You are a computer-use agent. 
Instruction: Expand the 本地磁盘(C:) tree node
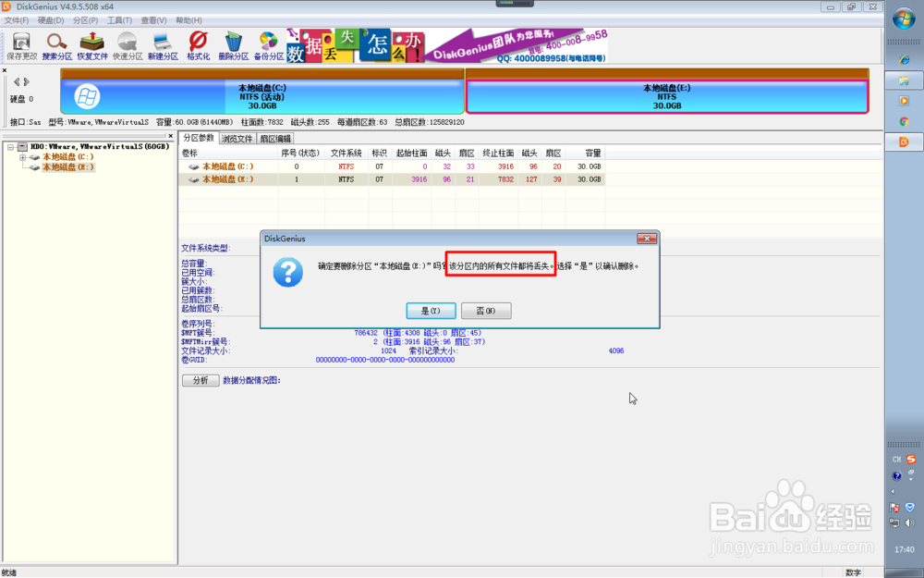pos(22,157)
